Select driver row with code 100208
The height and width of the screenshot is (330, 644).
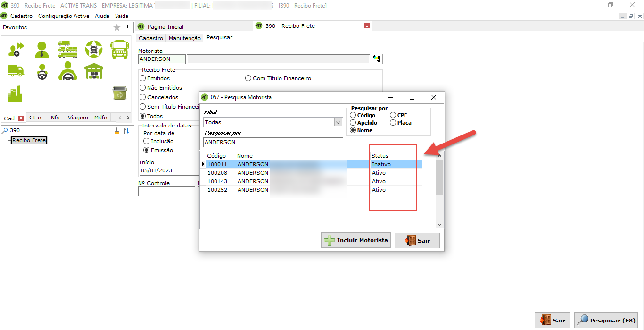tap(312, 173)
